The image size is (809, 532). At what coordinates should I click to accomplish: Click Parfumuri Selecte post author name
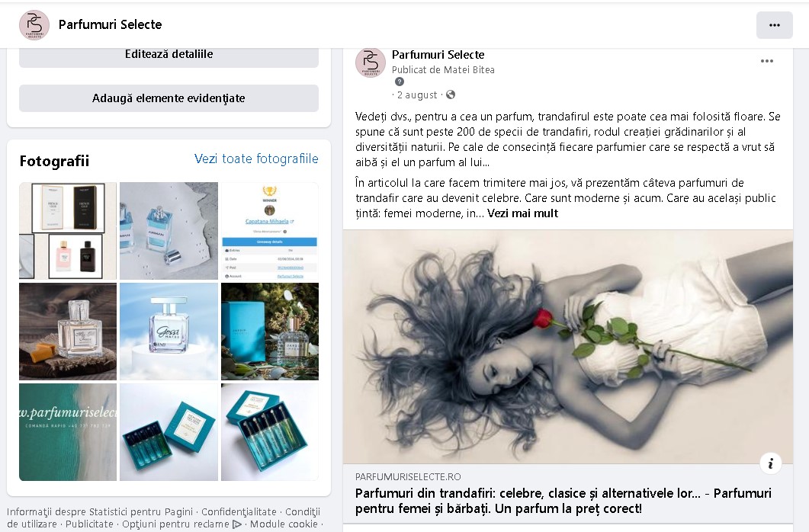(x=438, y=55)
